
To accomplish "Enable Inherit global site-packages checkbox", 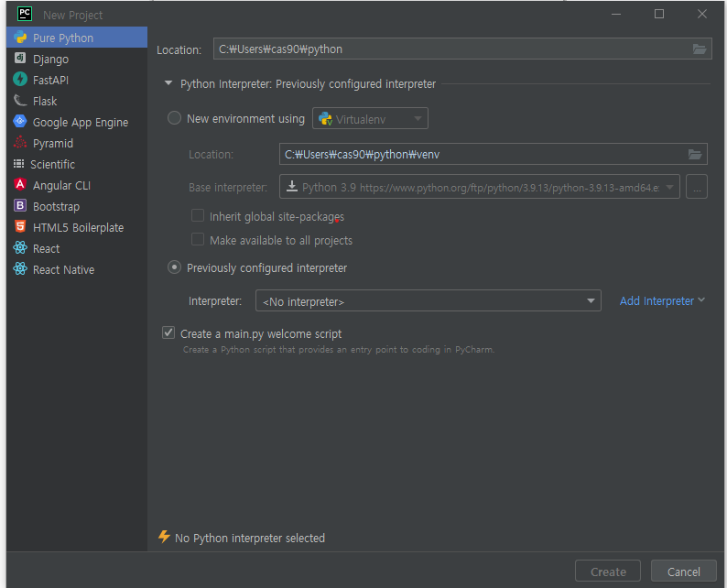I will (198, 215).
